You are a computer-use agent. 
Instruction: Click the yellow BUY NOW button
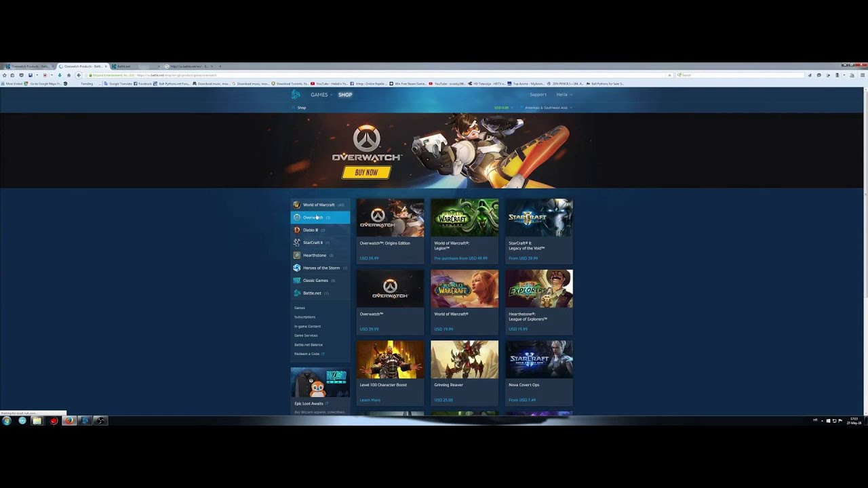366,172
